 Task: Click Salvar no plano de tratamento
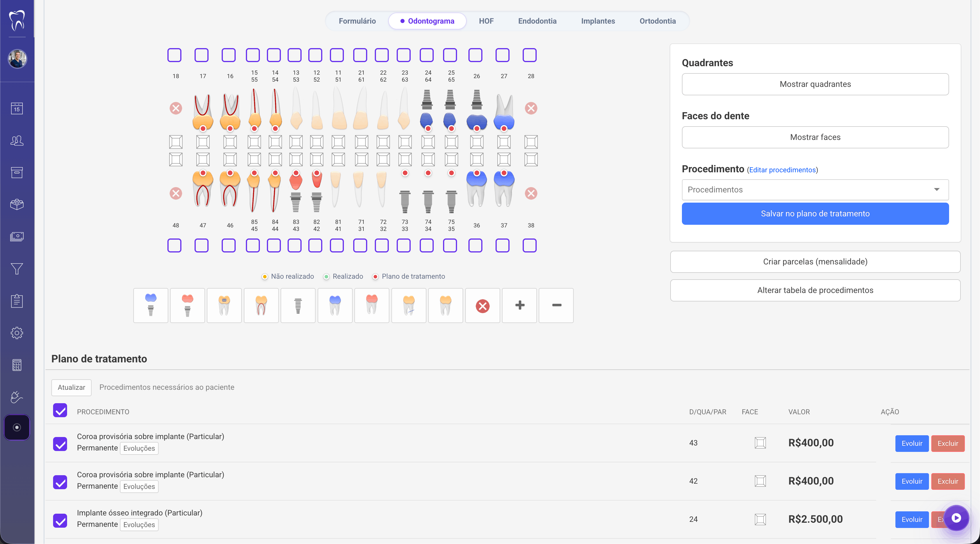[815, 214]
